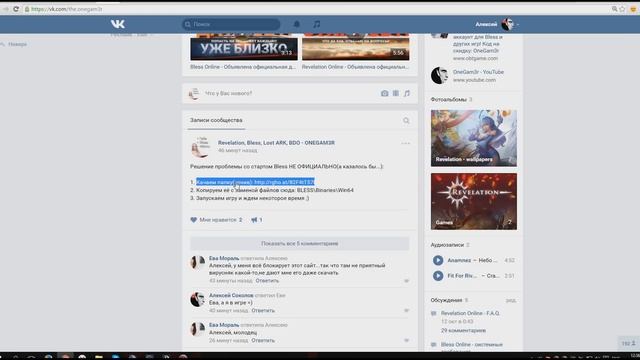Like Алексей Соколов's comment heart
Viewport: 640px width, 360px height.
[407, 311]
